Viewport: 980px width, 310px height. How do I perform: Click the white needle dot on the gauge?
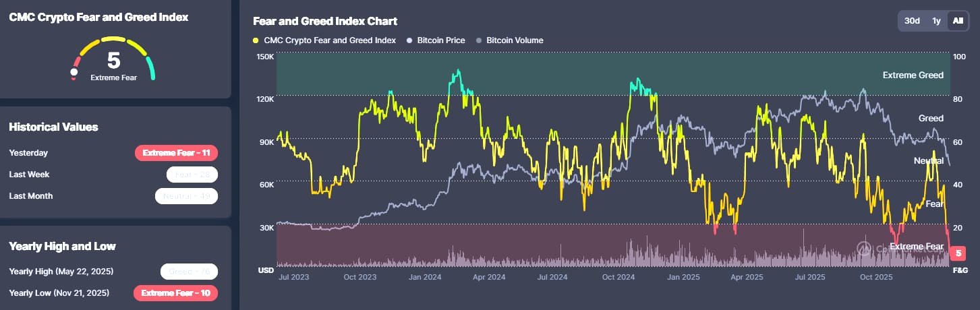(74, 71)
